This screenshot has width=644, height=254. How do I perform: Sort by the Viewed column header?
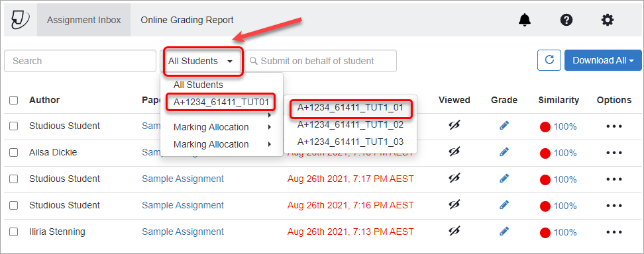pos(455,100)
